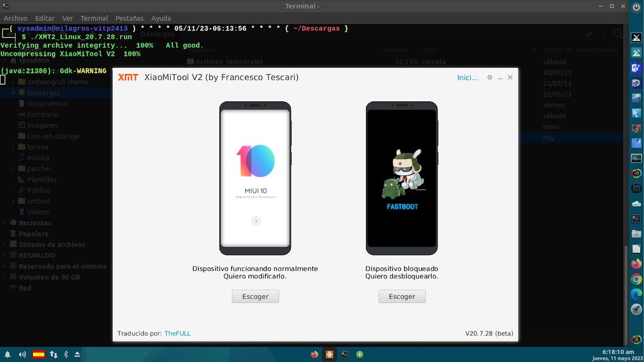Open volume control in bottom panel
644x362 pixels.
(22, 354)
